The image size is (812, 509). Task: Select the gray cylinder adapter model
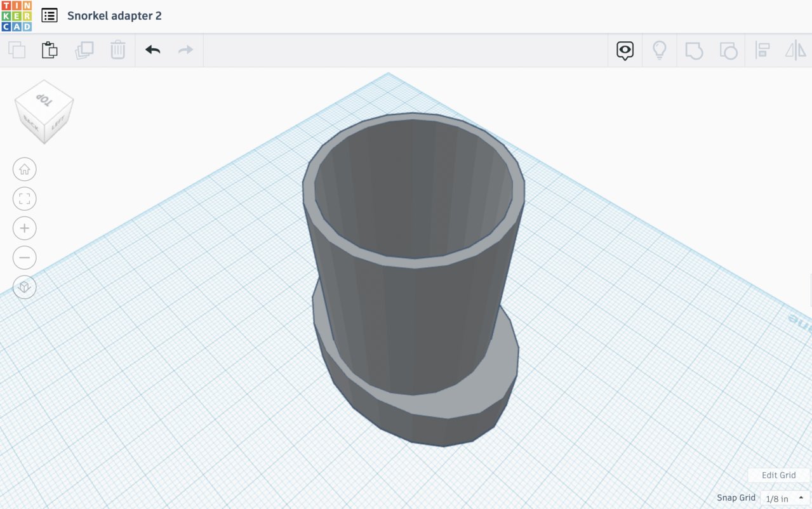[x=413, y=279]
